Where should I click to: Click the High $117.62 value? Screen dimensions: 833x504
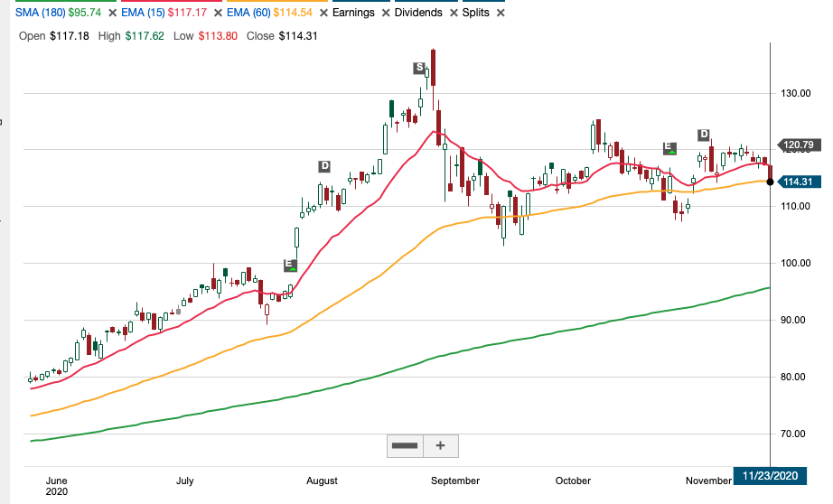point(145,36)
